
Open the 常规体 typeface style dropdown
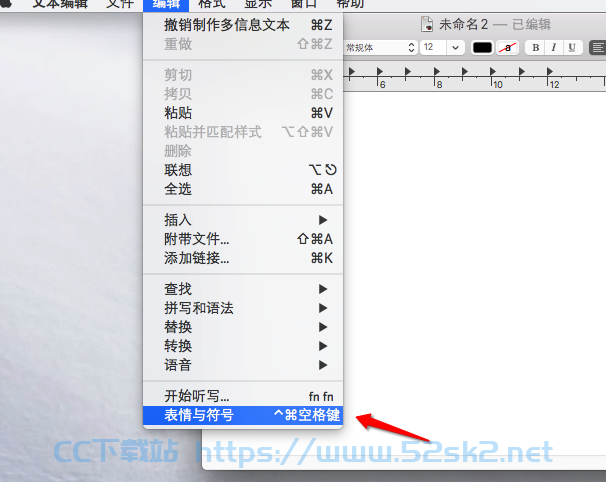pos(380,48)
